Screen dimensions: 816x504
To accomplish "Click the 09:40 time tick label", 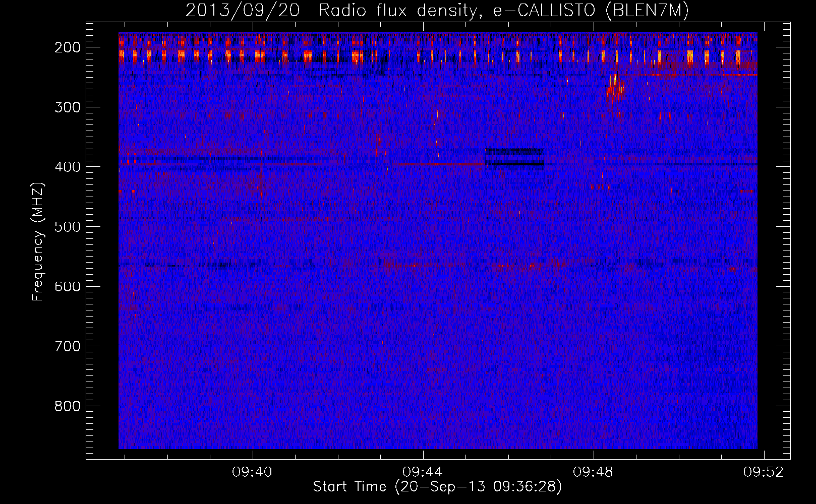I will tap(252, 472).
